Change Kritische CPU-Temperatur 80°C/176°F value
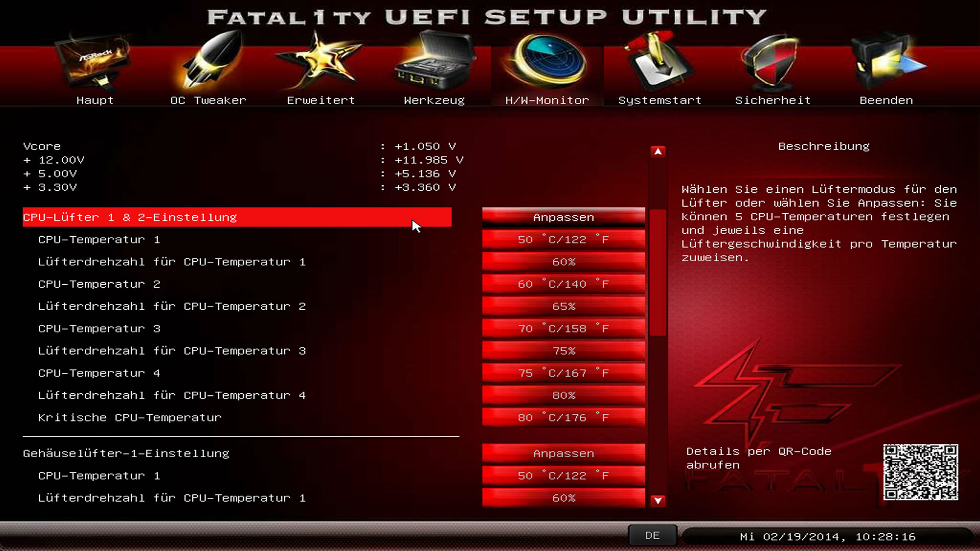 point(563,418)
